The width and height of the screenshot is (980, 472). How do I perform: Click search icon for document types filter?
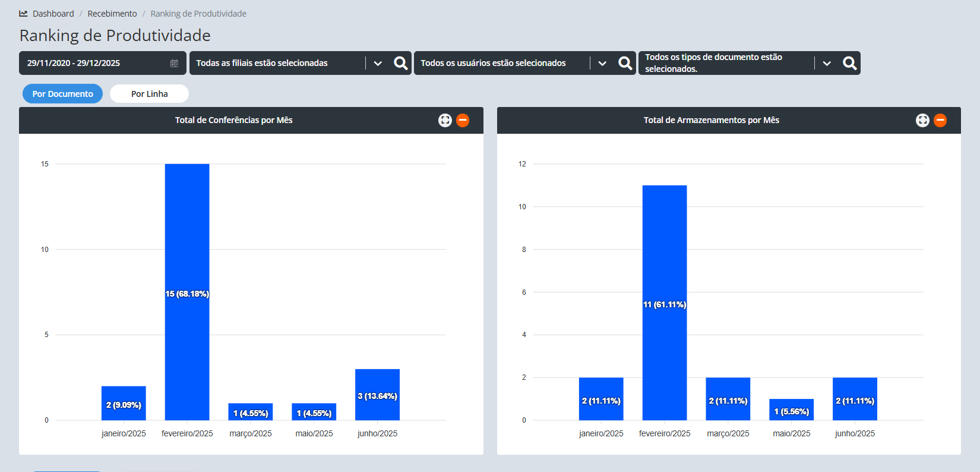click(x=849, y=63)
